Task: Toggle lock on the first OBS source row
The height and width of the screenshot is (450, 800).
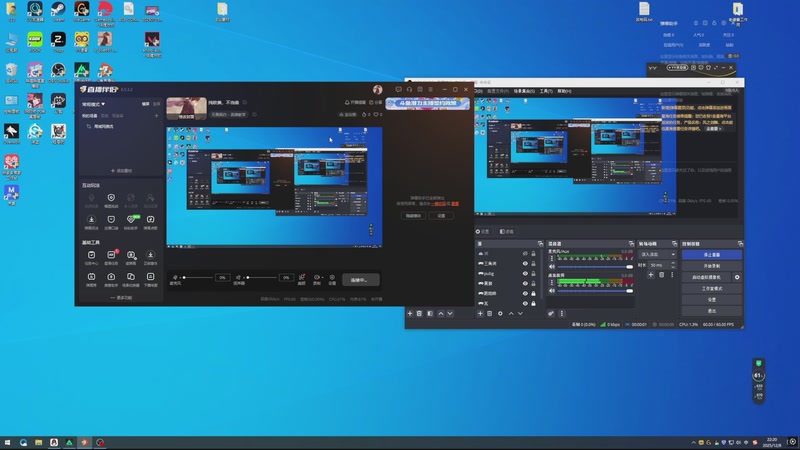Action: coord(534,254)
